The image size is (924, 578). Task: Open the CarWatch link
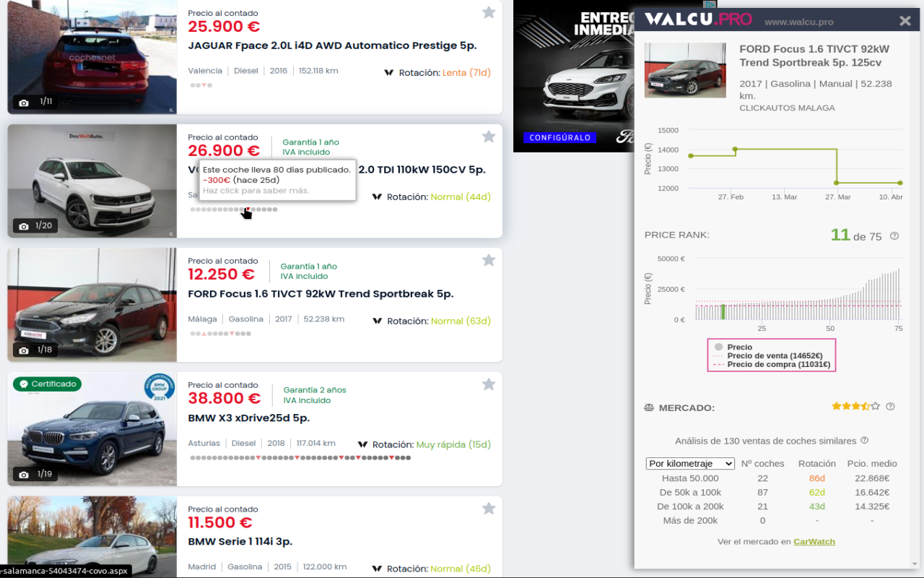point(814,541)
